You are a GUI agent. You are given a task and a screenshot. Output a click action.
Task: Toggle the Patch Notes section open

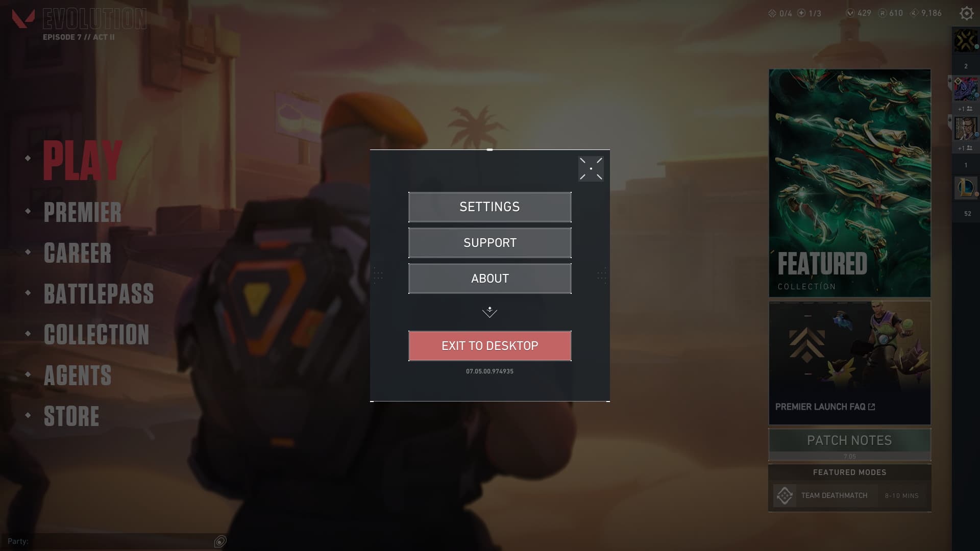(849, 440)
